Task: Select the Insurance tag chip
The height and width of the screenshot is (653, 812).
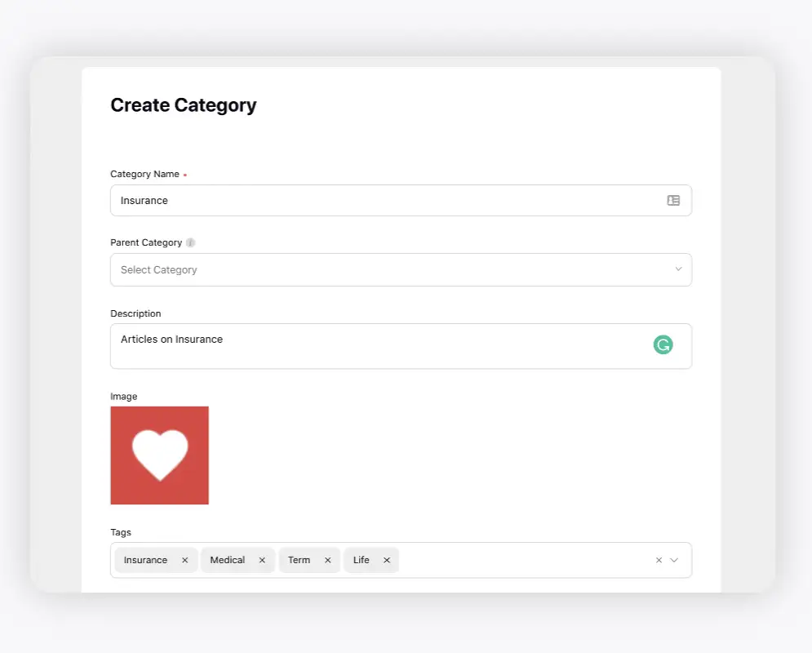Action: [x=145, y=560]
